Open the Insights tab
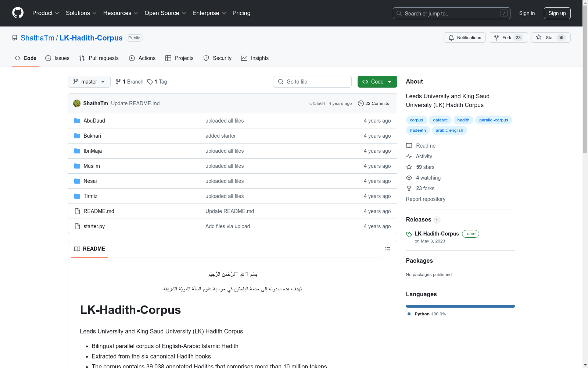The width and height of the screenshot is (588, 368). pos(255,58)
